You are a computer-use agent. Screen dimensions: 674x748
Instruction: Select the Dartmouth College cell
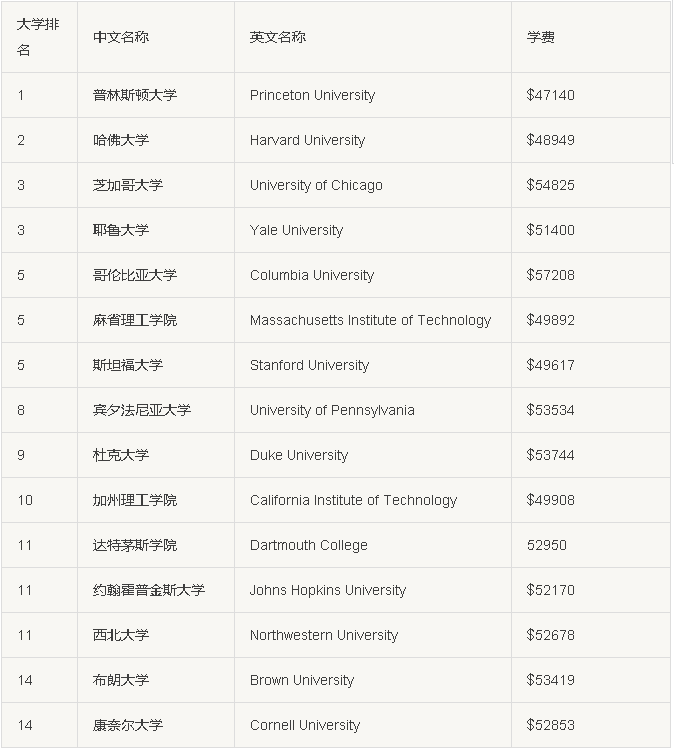[x=309, y=545]
